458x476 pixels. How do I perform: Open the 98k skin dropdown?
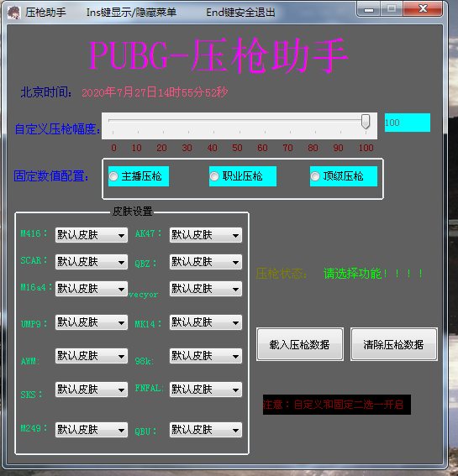coord(205,356)
